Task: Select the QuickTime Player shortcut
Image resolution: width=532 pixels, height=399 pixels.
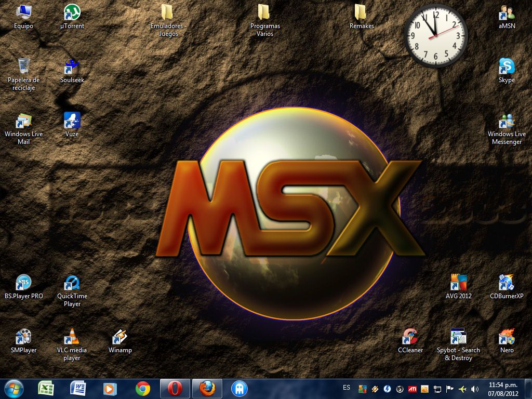Action: [x=72, y=291]
